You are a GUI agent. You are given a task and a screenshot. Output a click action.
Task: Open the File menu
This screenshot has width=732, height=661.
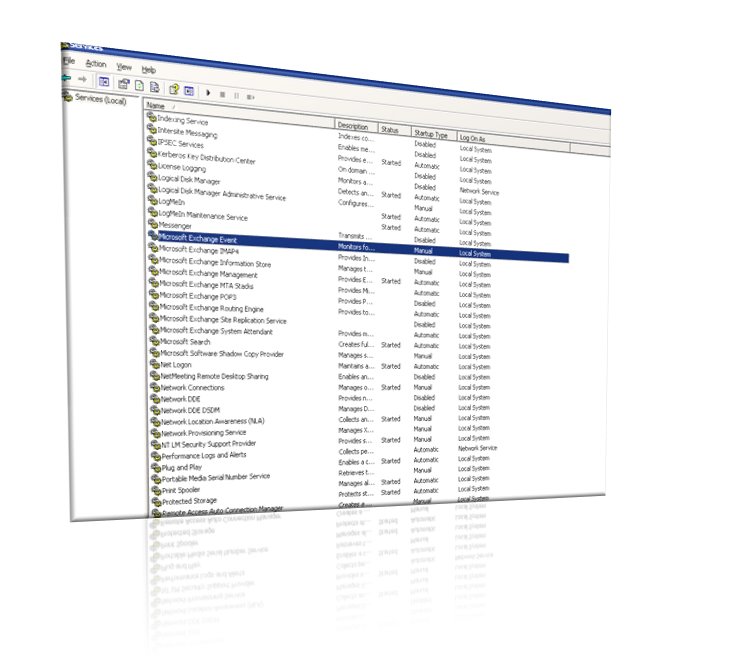69,61
